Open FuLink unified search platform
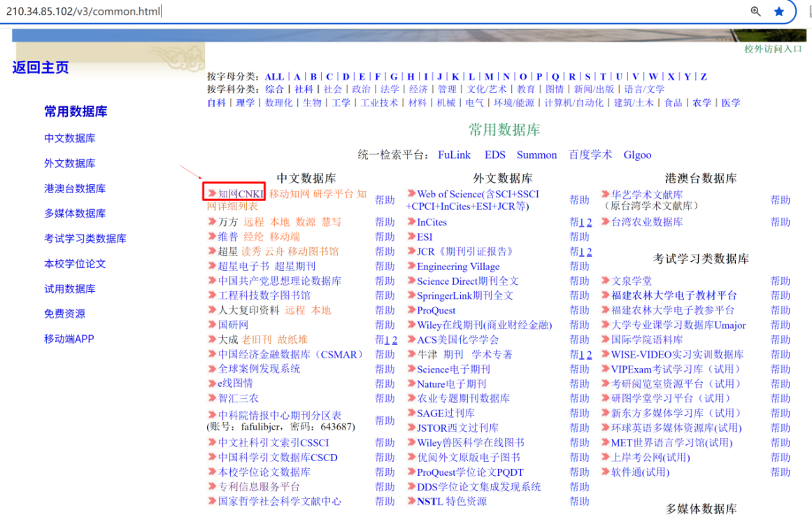The width and height of the screenshot is (812, 522). click(454, 155)
